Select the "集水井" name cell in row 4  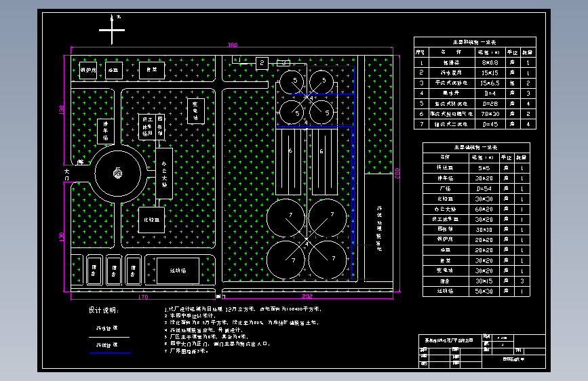point(451,93)
